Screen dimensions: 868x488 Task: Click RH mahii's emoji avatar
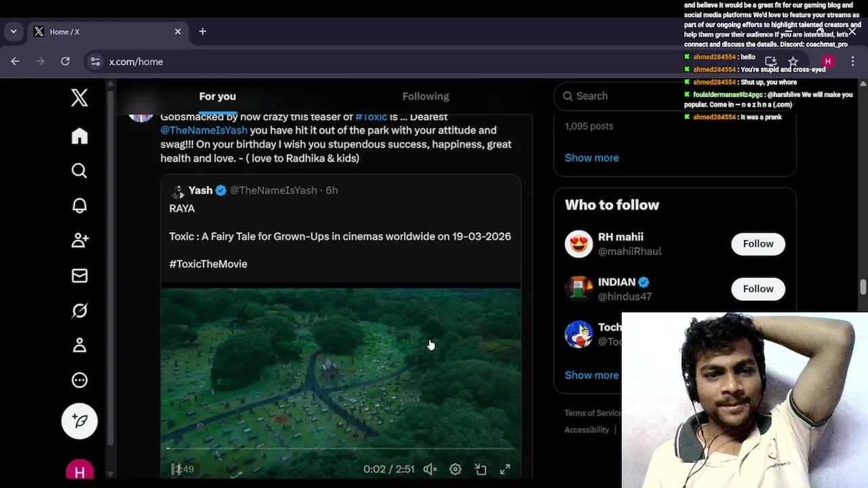pyautogui.click(x=578, y=243)
